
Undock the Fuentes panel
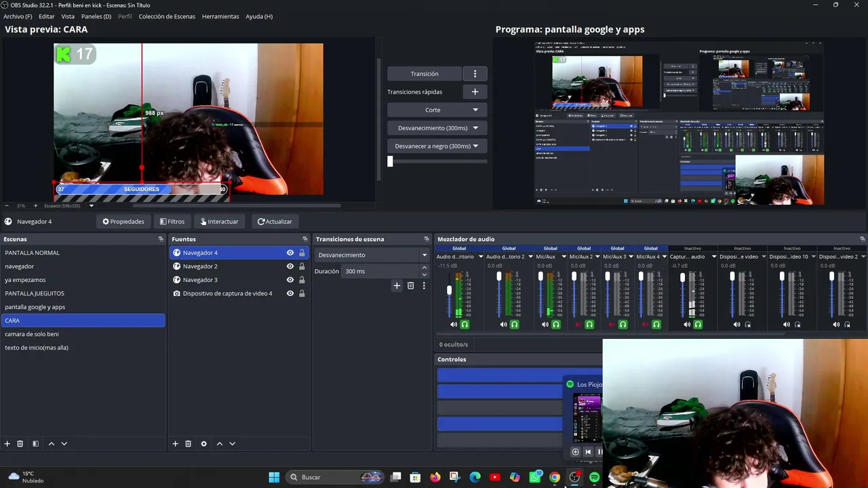305,239
